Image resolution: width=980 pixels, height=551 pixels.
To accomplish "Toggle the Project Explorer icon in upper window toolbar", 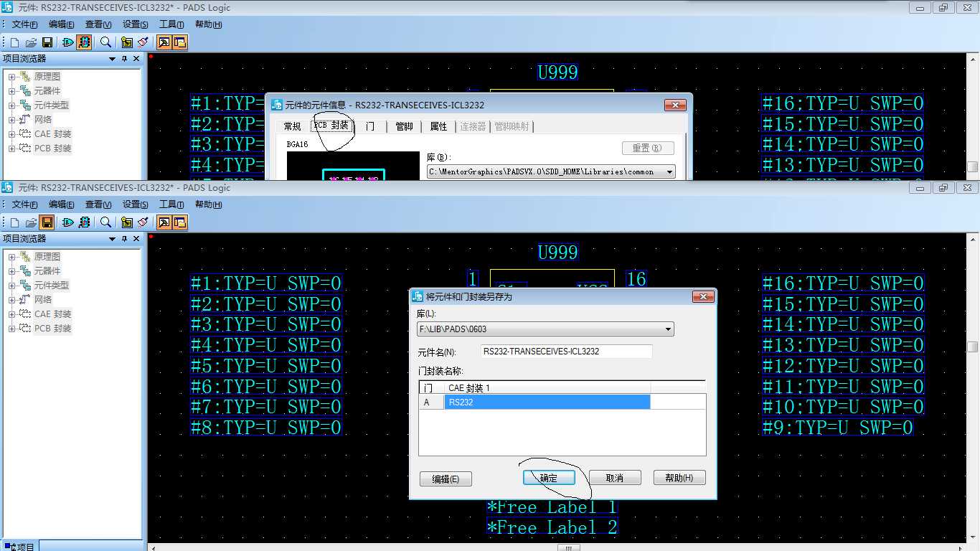I will click(180, 42).
